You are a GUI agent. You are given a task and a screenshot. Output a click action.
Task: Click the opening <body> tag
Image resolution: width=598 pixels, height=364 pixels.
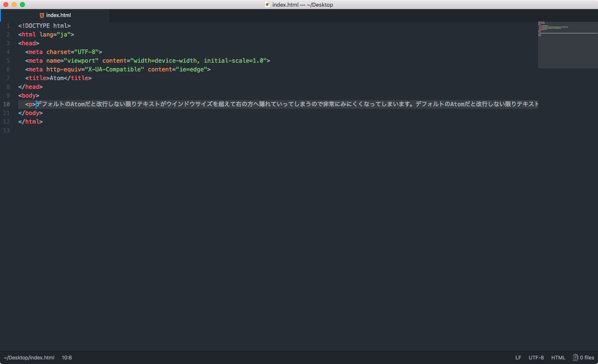tap(29, 95)
